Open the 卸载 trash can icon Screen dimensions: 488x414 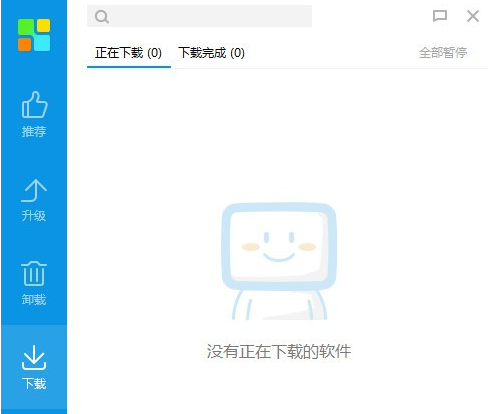pyautogui.click(x=34, y=273)
